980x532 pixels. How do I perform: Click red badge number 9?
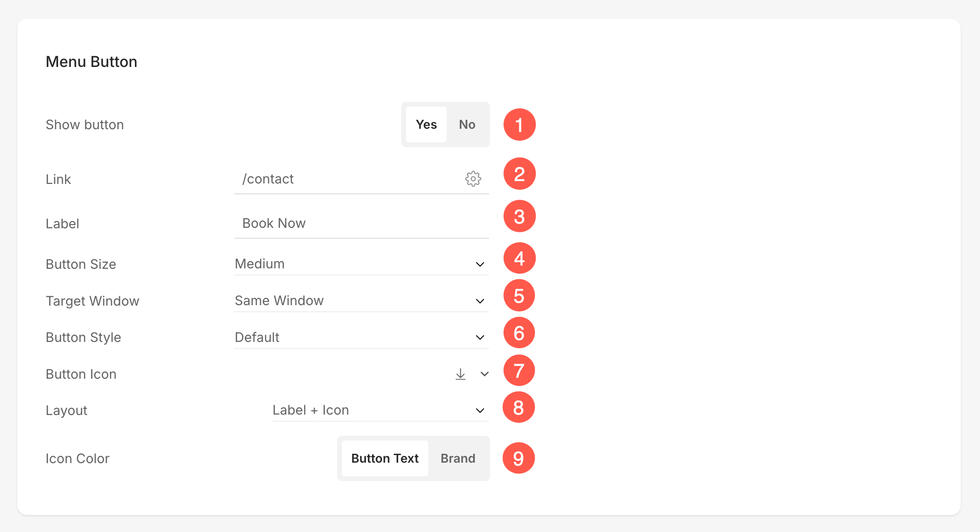tap(518, 458)
